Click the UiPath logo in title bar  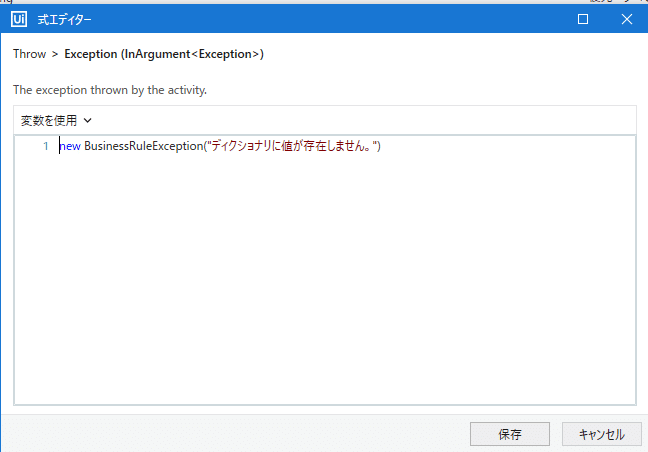tap(19, 19)
